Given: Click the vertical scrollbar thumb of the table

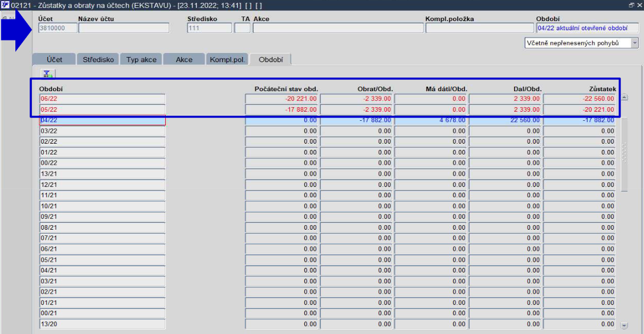Looking at the screenshot, I should [x=624, y=154].
